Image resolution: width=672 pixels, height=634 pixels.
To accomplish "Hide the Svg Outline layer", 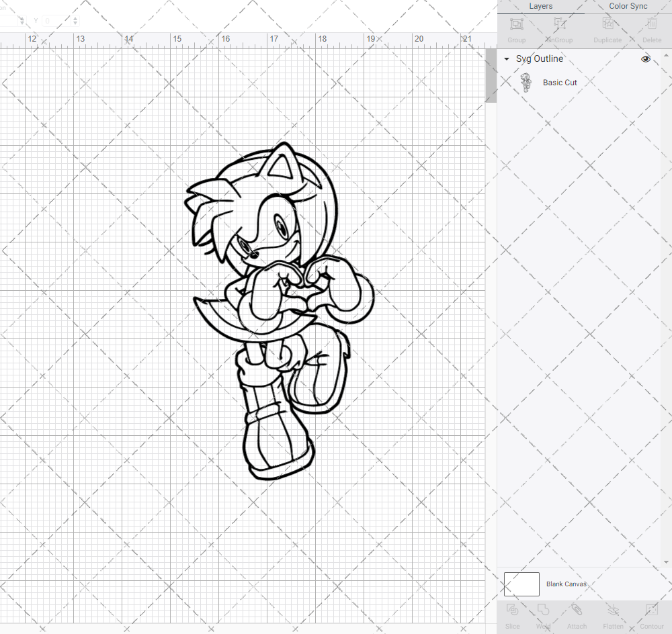I will coord(645,59).
